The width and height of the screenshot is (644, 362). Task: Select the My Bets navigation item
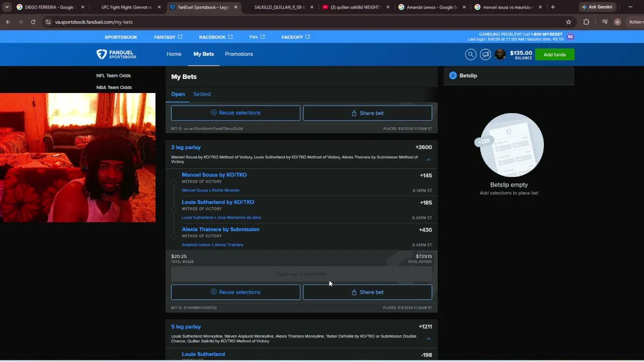[x=204, y=54]
